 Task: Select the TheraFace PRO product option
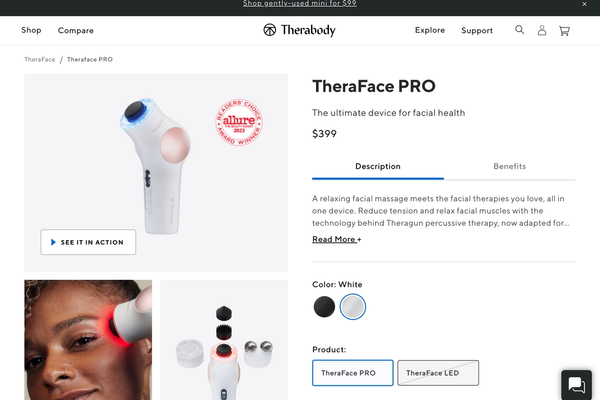pyautogui.click(x=352, y=373)
